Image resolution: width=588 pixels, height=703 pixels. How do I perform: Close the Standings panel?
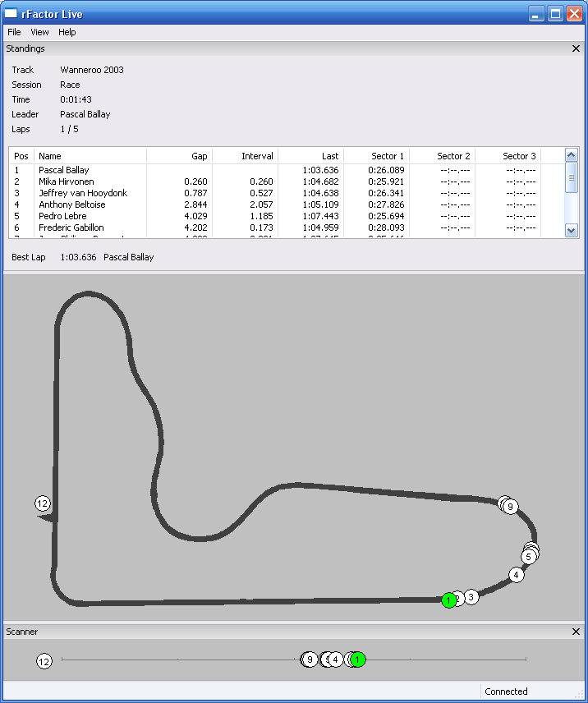point(576,48)
